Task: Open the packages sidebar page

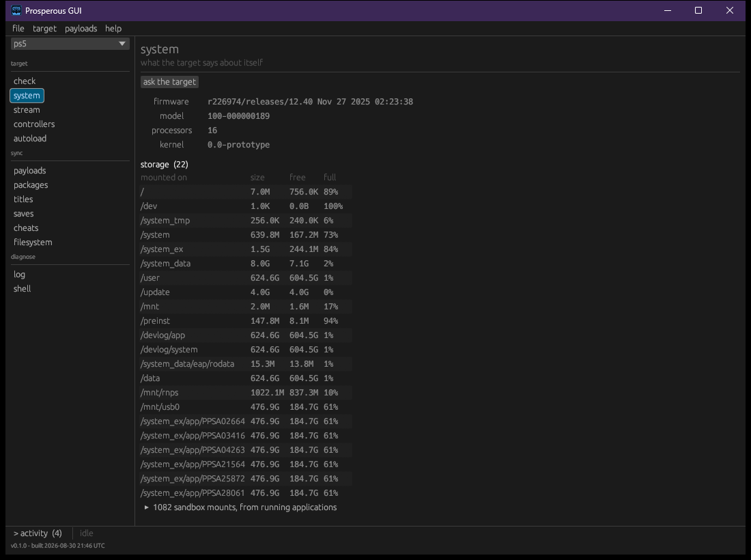Action: tap(31, 185)
